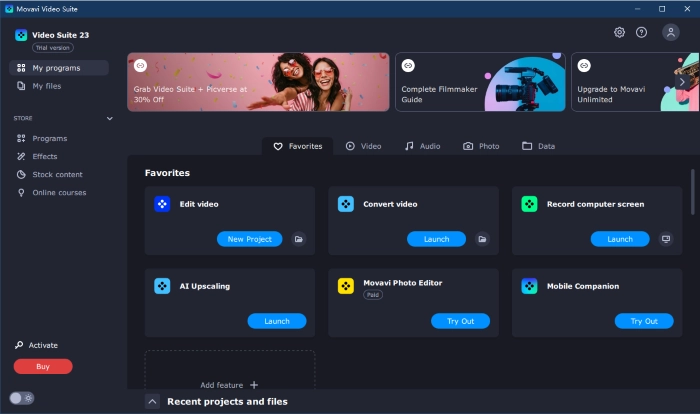Click the vertical scrollbar in Favorites
This screenshot has width=700, height=414.
692,190
